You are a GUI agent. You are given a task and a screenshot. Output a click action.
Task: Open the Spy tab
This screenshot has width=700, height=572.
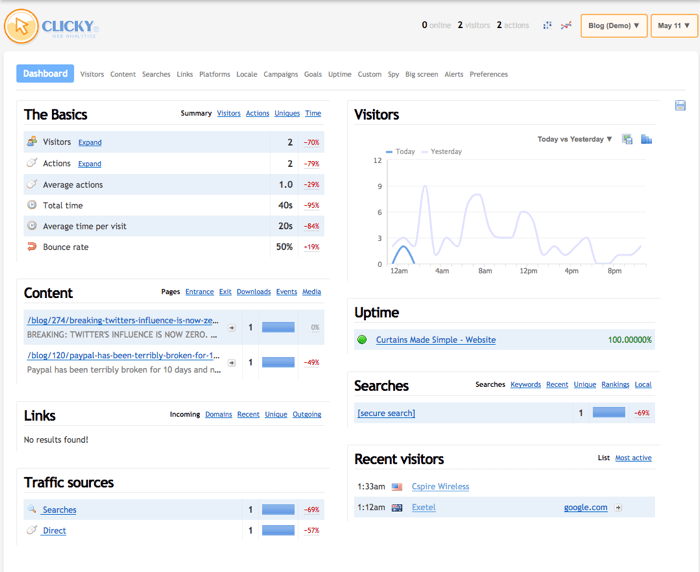tap(393, 74)
